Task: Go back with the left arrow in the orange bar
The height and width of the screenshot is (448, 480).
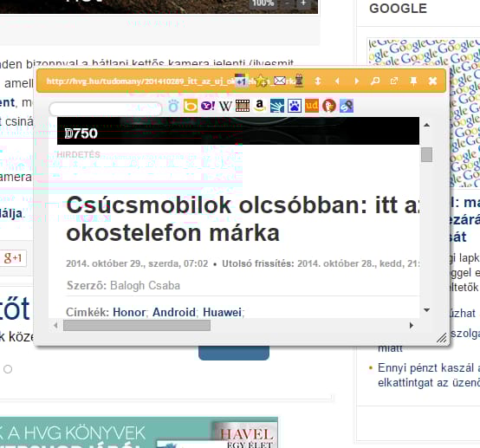Action: click(337, 81)
